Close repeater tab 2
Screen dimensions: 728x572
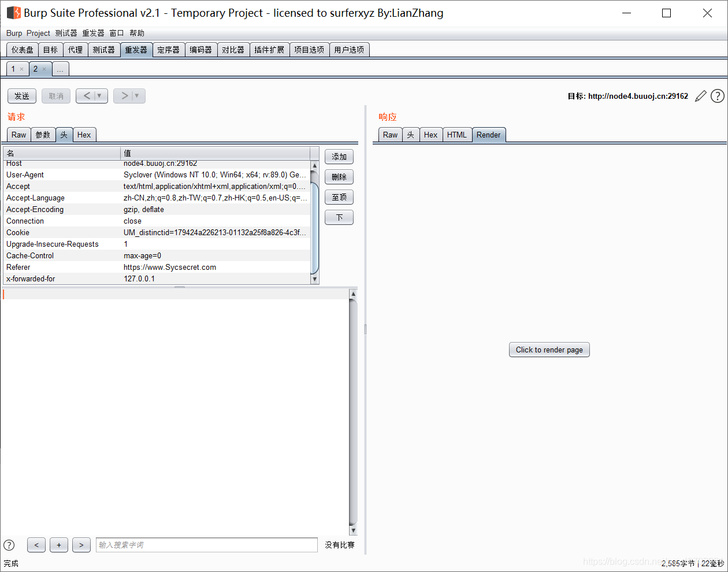(44, 69)
